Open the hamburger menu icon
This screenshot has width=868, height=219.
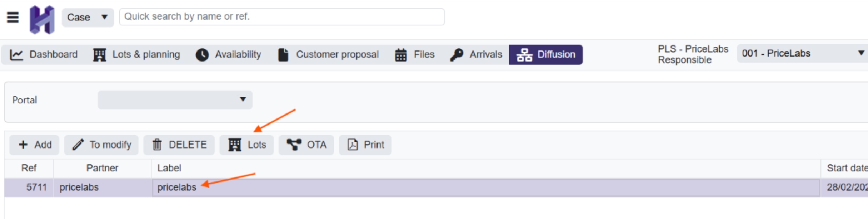13,17
